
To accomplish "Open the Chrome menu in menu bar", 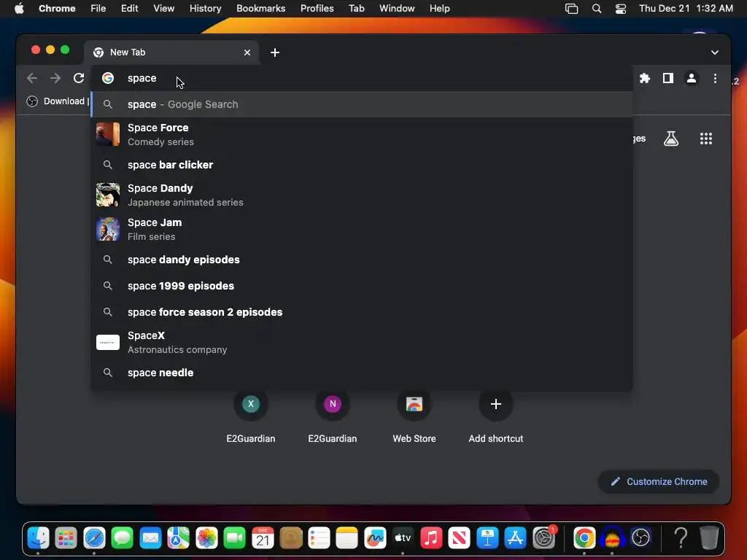I will tap(57, 8).
